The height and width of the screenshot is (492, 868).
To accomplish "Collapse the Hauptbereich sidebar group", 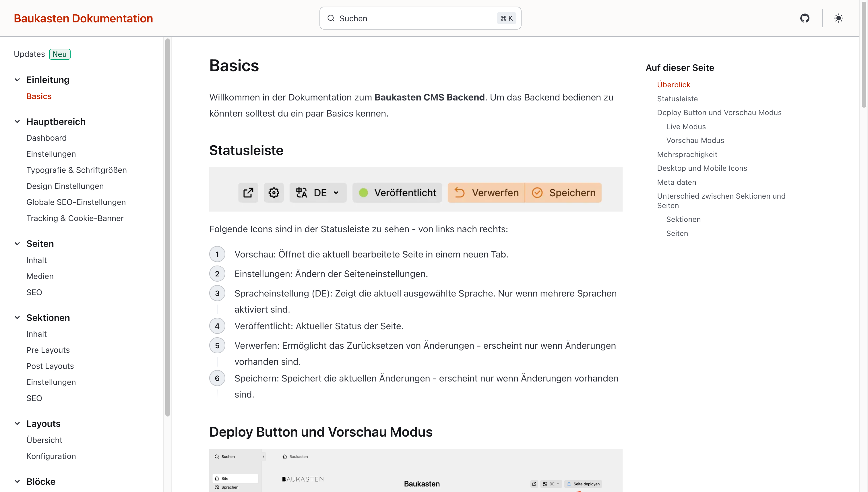I will (x=17, y=122).
